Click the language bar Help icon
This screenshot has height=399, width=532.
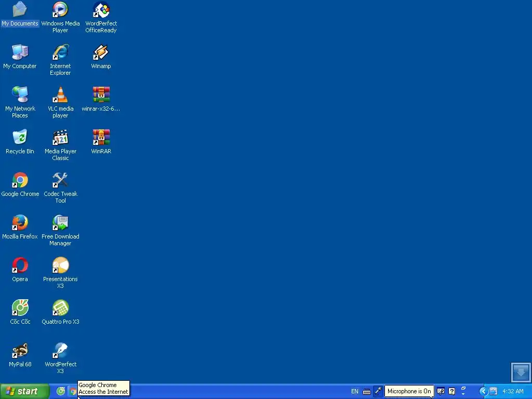[451, 391]
